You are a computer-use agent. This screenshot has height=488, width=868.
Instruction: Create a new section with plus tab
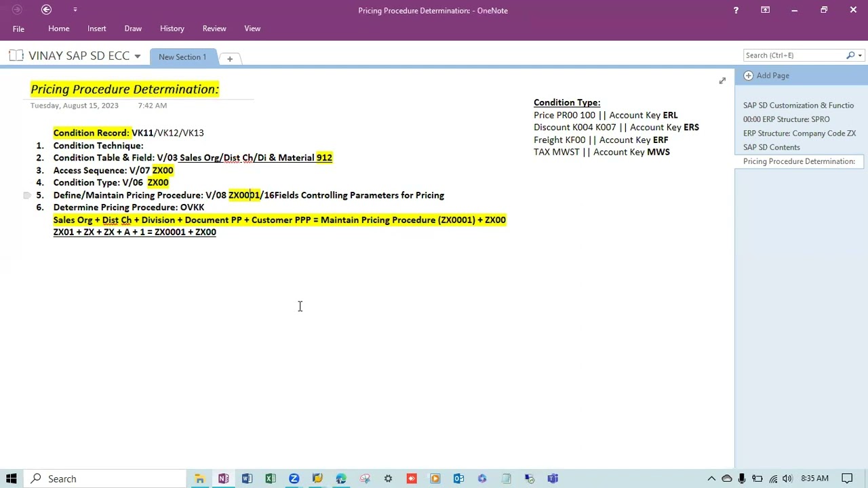(x=230, y=58)
